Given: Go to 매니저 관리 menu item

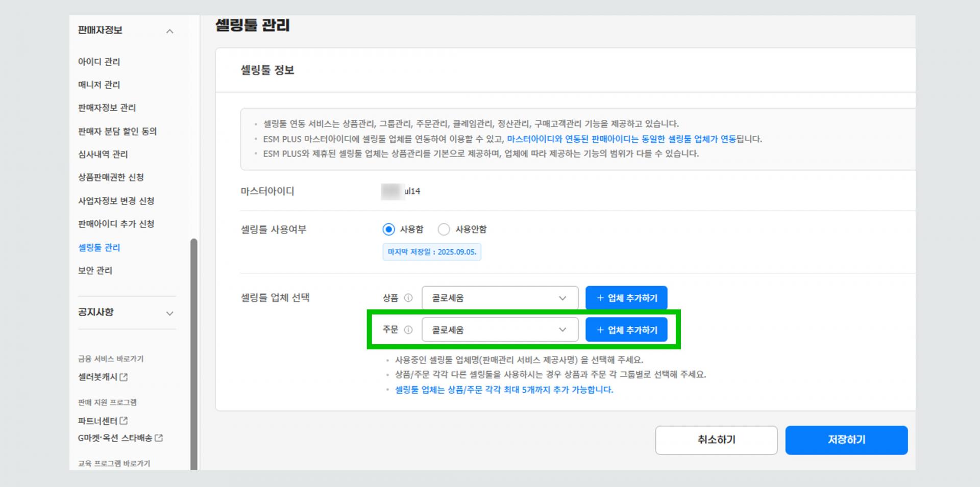Looking at the screenshot, I should 99,85.
